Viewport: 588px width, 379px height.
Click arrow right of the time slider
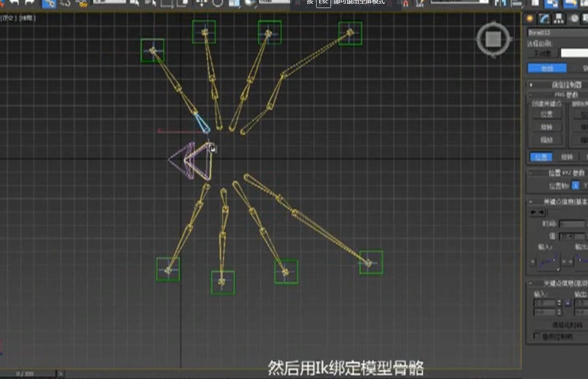(x=60, y=374)
